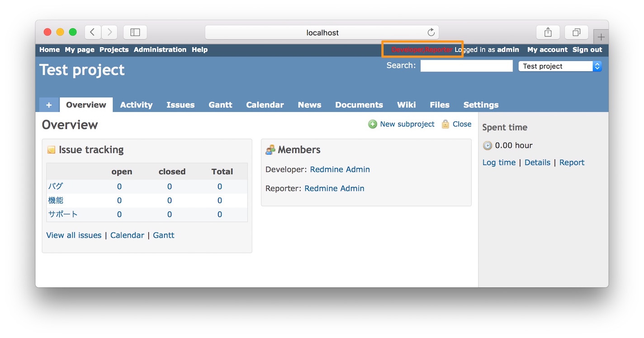Click the New subproject link
The image size is (644, 338).
(407, 124)
